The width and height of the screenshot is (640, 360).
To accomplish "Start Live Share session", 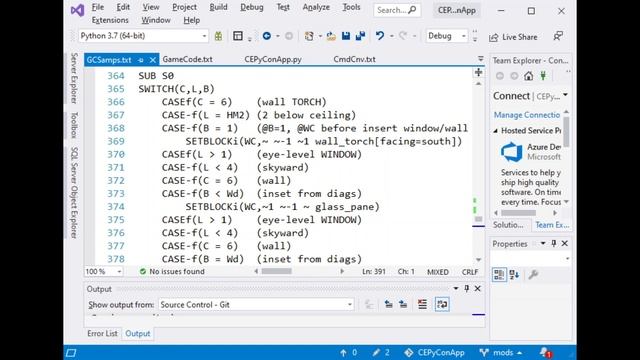I will coord(513,37).
